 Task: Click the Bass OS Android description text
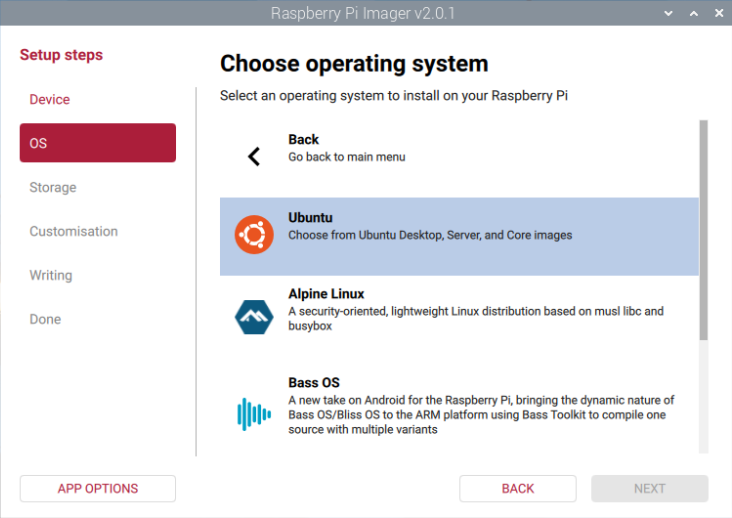coord(481,415)
